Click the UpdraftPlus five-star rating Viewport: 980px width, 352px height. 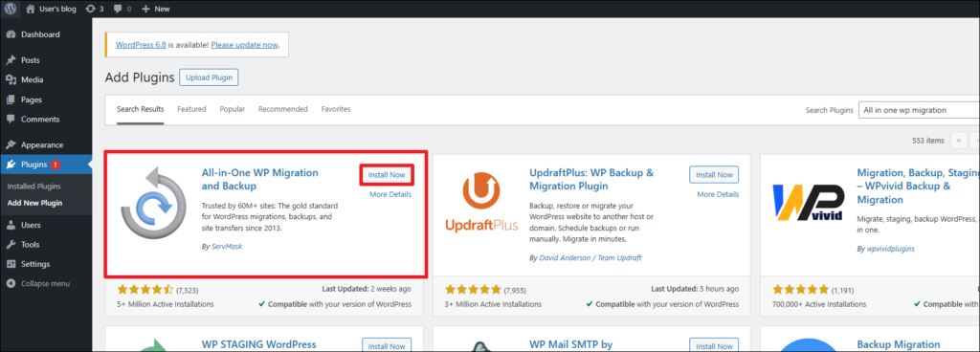click(473, 290)
